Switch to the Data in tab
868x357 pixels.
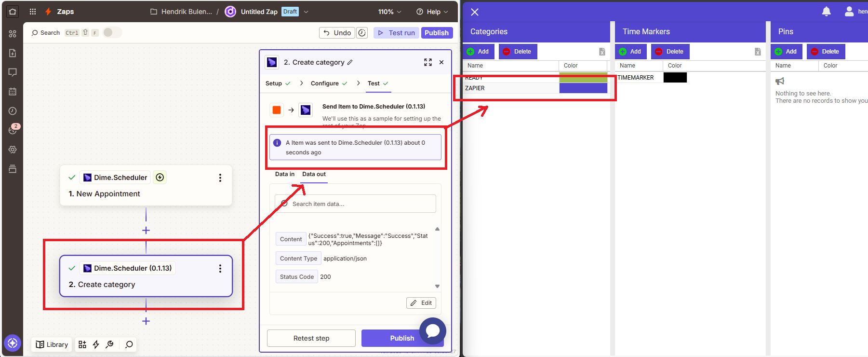point(284,174)
